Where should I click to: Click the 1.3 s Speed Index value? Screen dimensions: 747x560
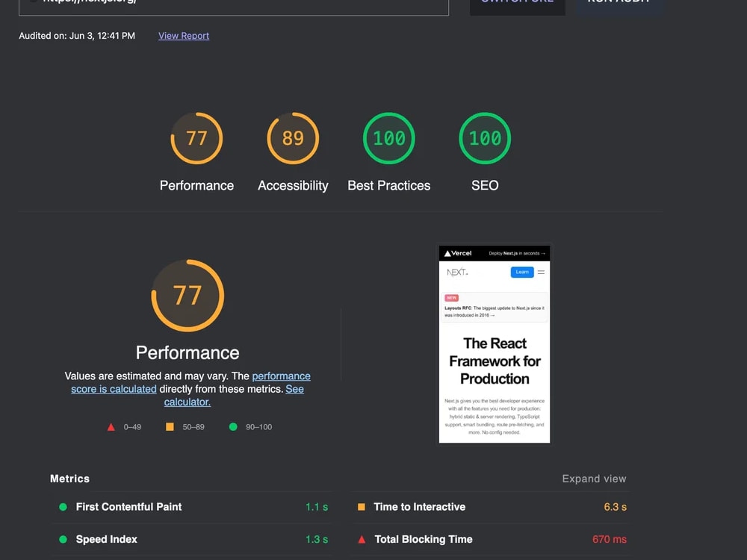point(317,540)
